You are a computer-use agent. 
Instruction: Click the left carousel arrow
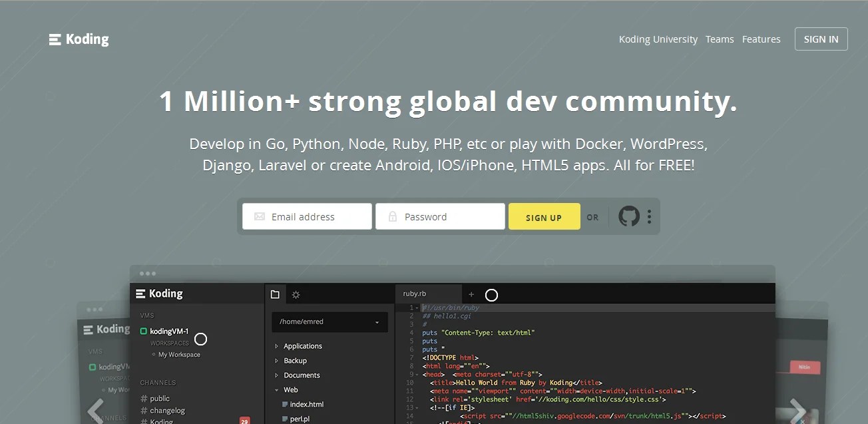[x=95, y=411]
